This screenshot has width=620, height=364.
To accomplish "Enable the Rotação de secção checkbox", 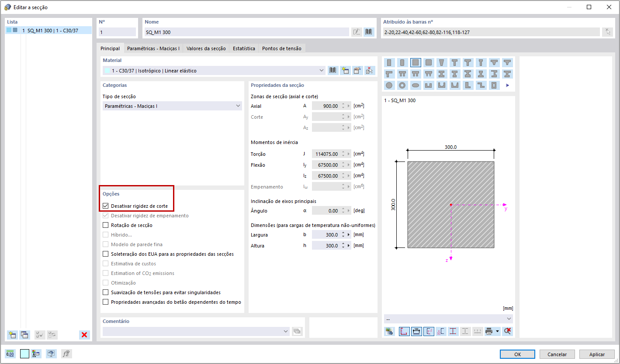I will click(105, 225).
